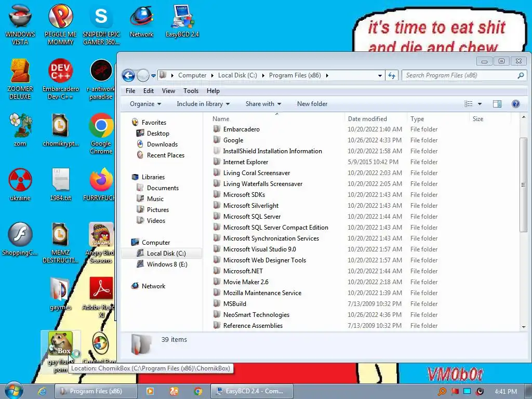
Task: Click the Explorer Back navigation arrow
Action: click(129, 75)
